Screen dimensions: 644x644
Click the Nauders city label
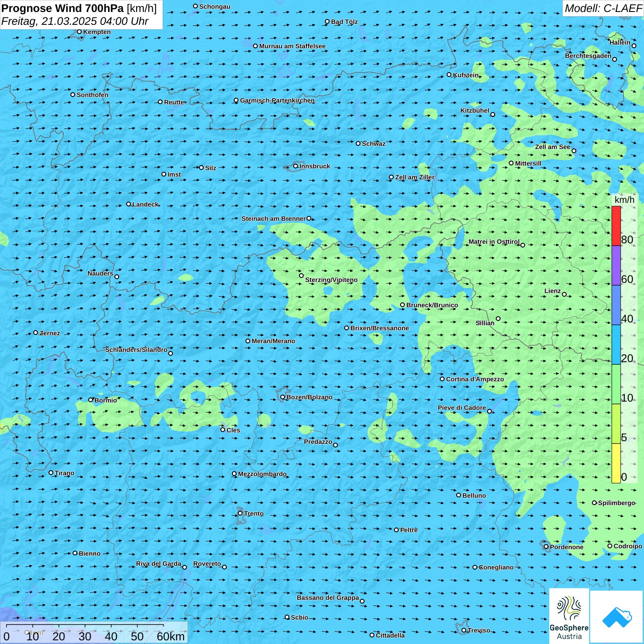coord(100,273)
